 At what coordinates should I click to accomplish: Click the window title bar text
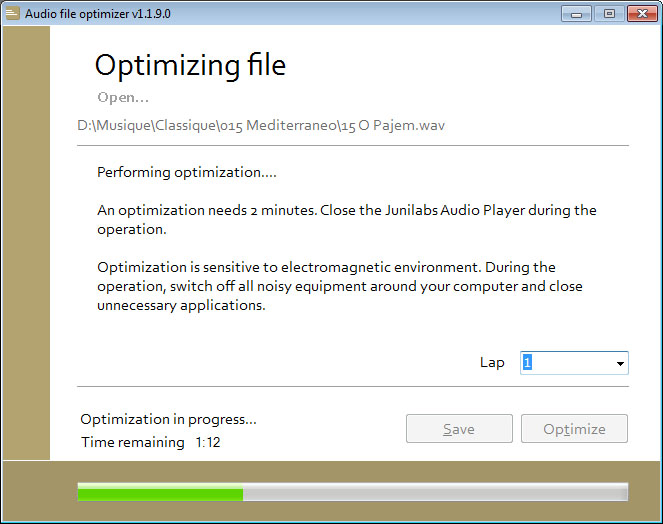pyautogui.click(x=98, y=14)
